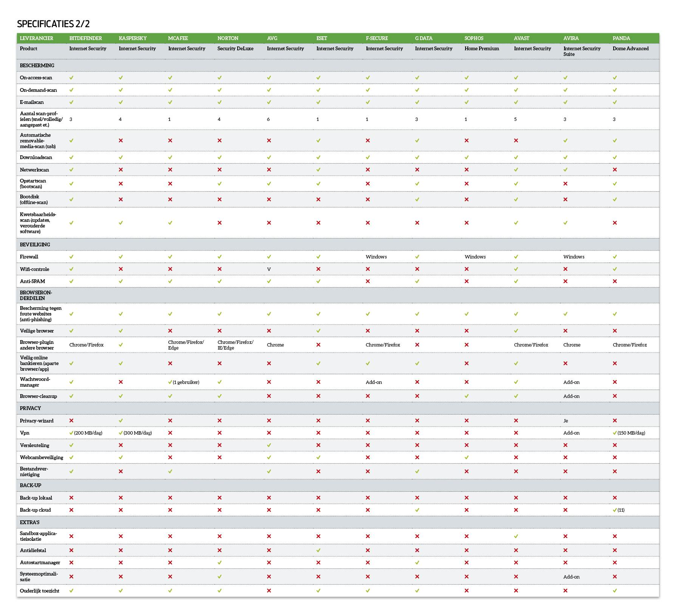The width and height of the screenshot is (676, 616).
Task: Select Norton's Kwetsbaarheidsscan red cross
Action: (220, 223)
